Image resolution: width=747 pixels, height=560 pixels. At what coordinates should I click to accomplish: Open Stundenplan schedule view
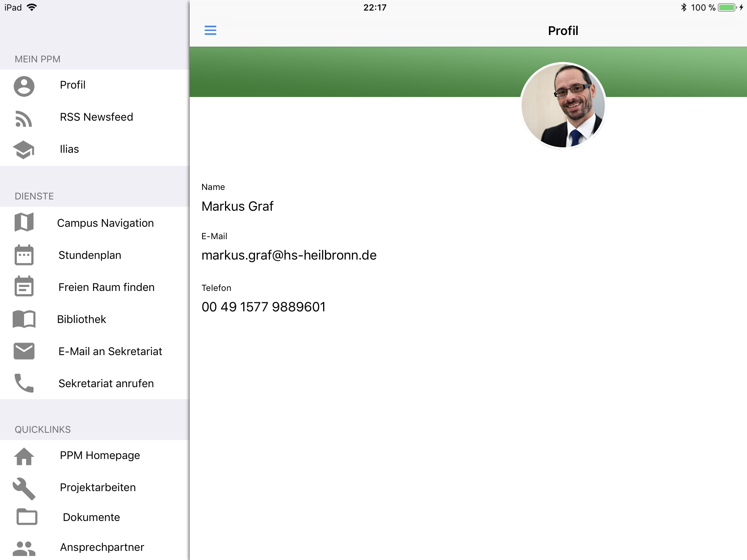pos(94,255)
